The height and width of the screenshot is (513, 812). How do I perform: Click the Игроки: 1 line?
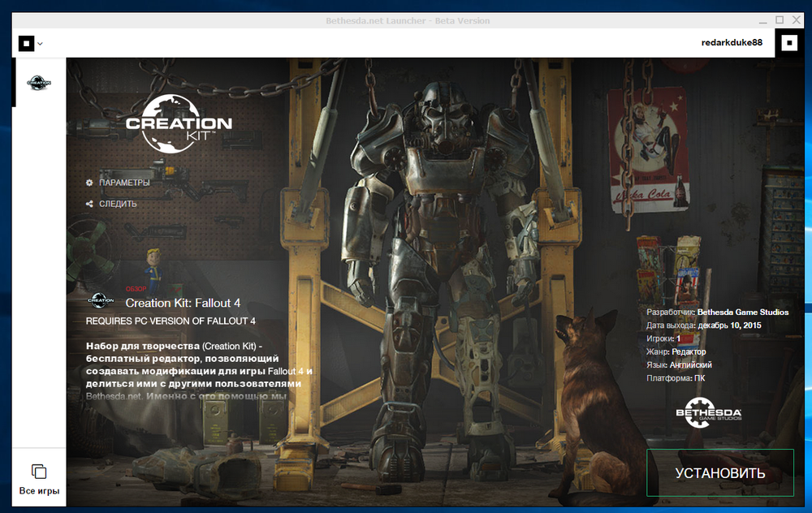click(663, 338)
